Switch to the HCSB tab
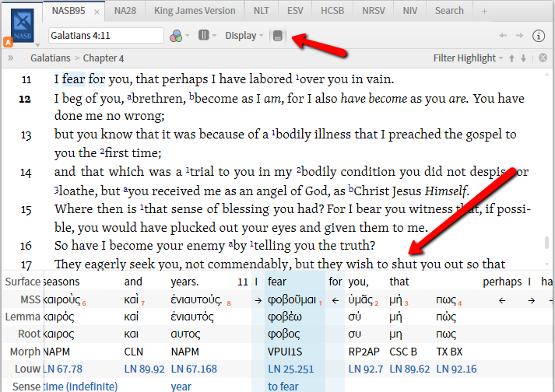This screenshot has width=555, height=392. click(x=332, y=11)
